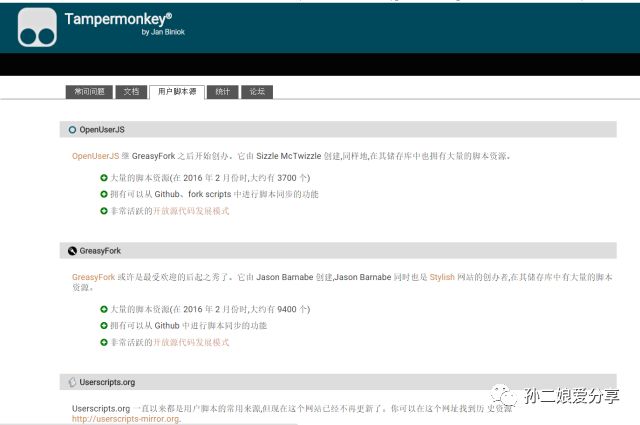This screenshot has width=640, height=425.
Task: Open the 常问问题 tab
Action: pos(89,92)
